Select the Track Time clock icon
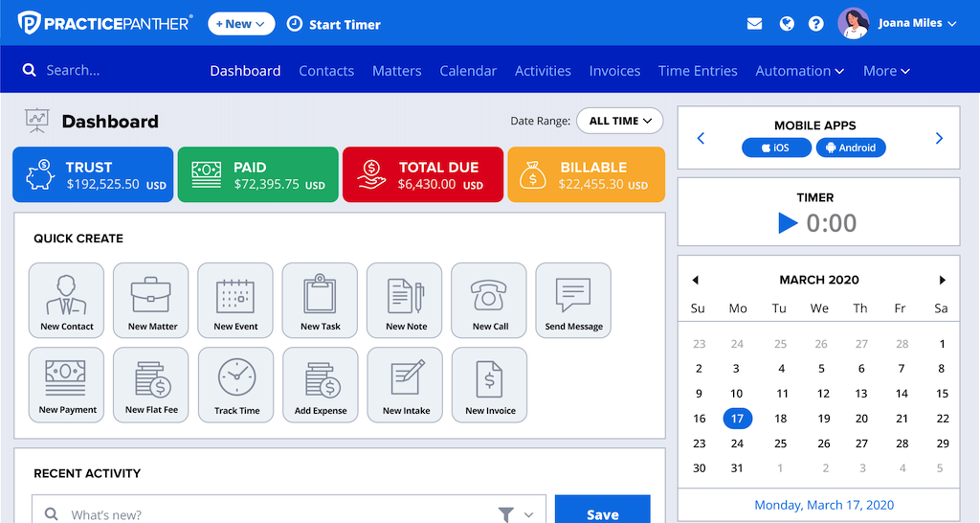The height and width of the screenshot is (523, 980). click(236, 384)
